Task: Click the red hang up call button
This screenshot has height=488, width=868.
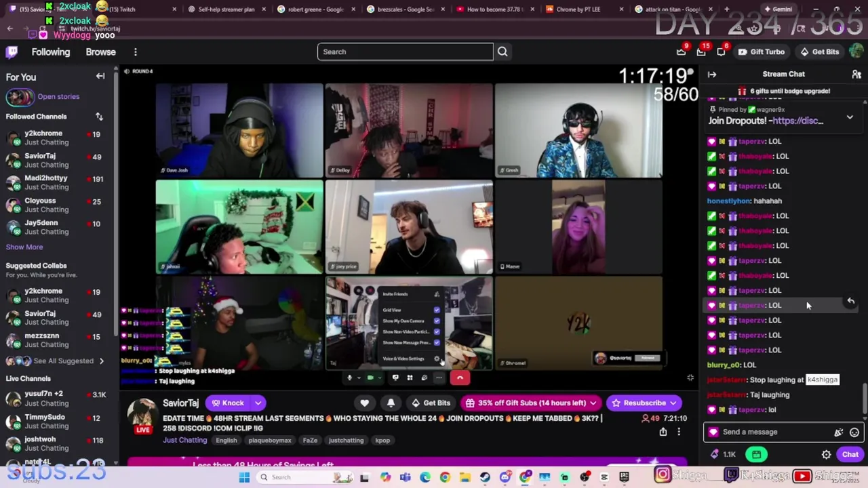Action: point(460,378)
